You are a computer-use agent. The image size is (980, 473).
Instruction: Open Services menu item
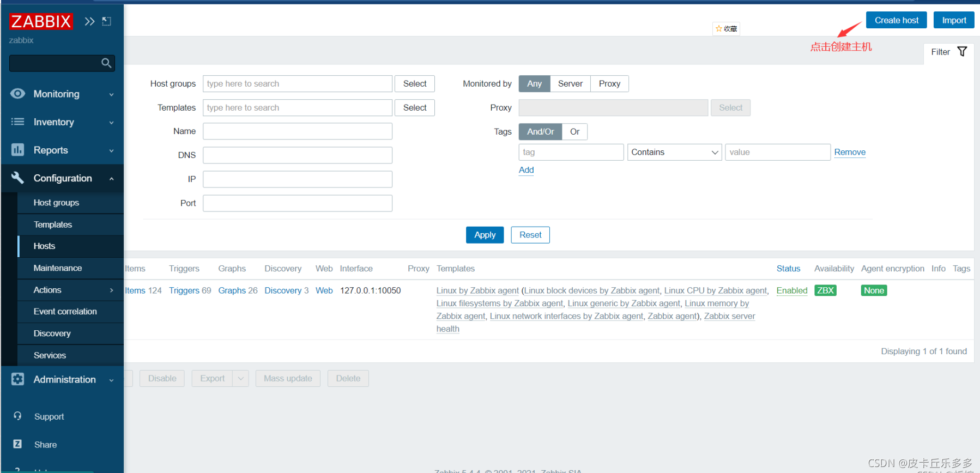(x=70, y=355)
